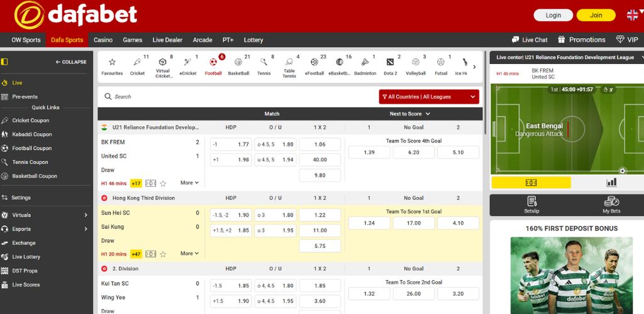
Task: Open the Tennis sport icon
Action: [264, 65]
